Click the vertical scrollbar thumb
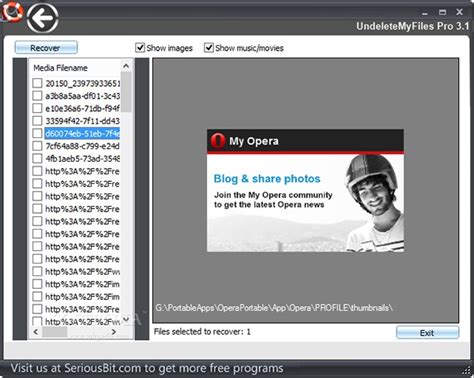 coord(126,92)
